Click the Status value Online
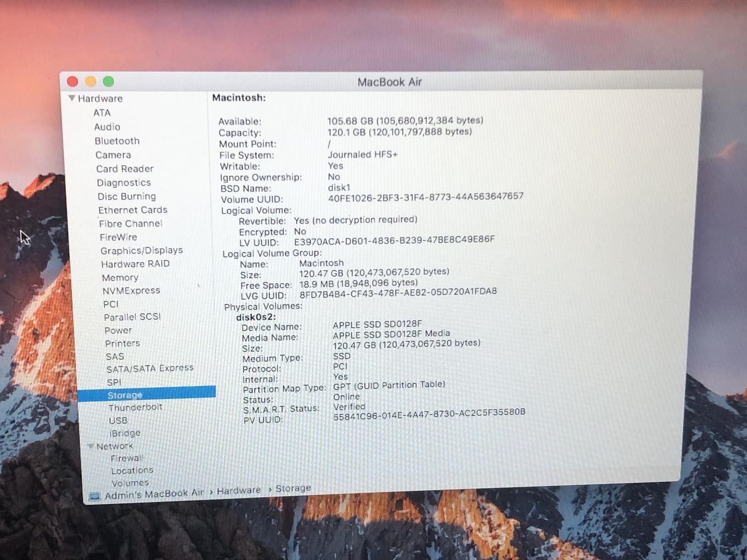The height and width of the screenshot is (560, 747). click(346, 397)
